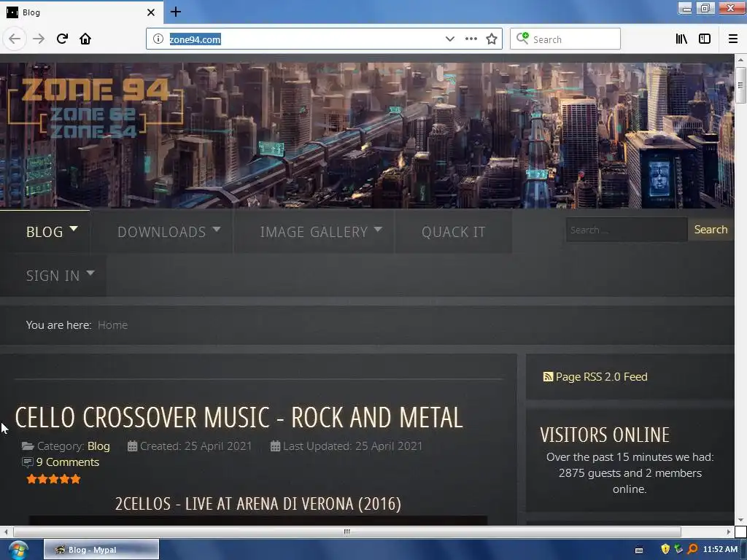Screen dimensions: 747x560
Task: Click the horizontal scrollbar thumb
Action: coord(347,532)
